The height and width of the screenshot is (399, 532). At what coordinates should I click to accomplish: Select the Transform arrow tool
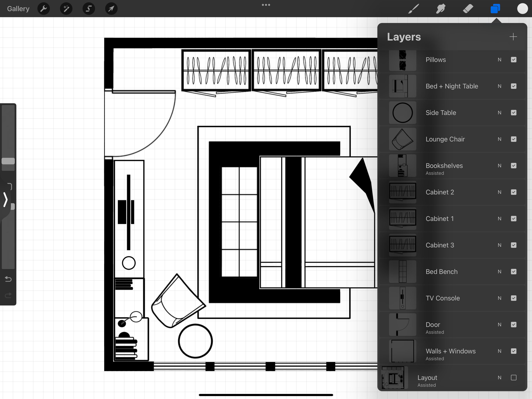111,8
